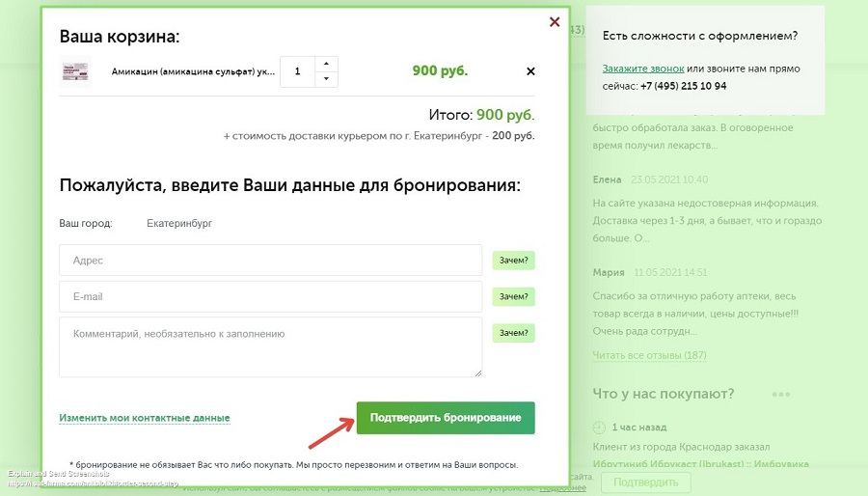Remove Амикацин item from the cart
Screen dimensions: 868x496
point(530,70)
